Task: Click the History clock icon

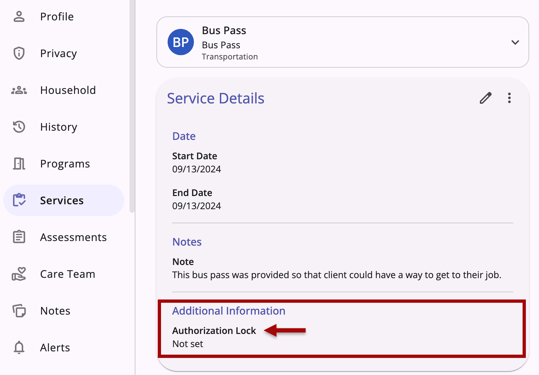Action: (x=19, y=127)
